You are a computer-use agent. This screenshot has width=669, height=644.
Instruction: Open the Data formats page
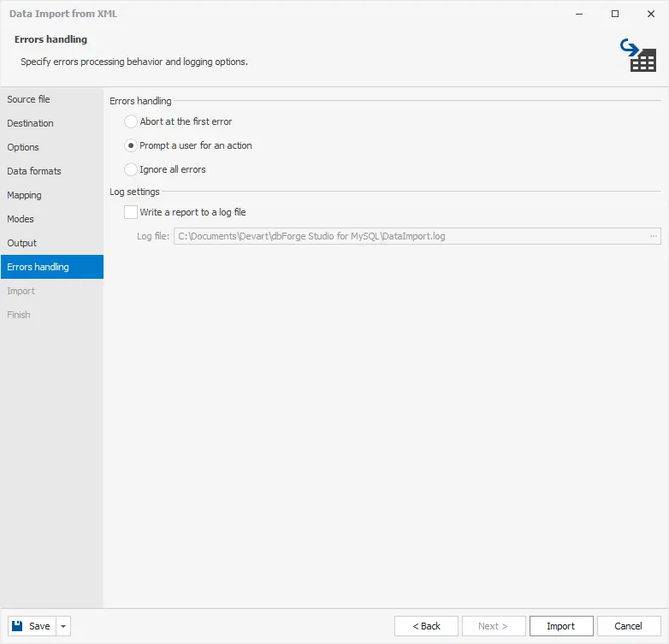pyautogui.click(x=34, y=171)
